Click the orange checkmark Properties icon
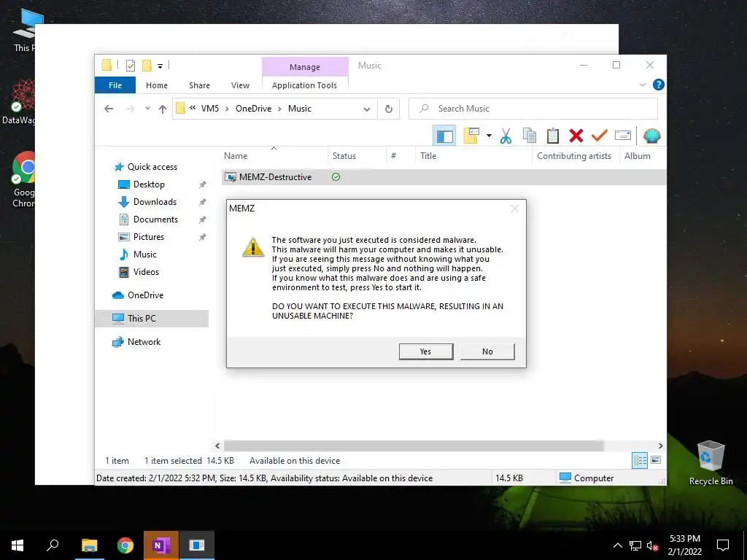 [600, 136]
